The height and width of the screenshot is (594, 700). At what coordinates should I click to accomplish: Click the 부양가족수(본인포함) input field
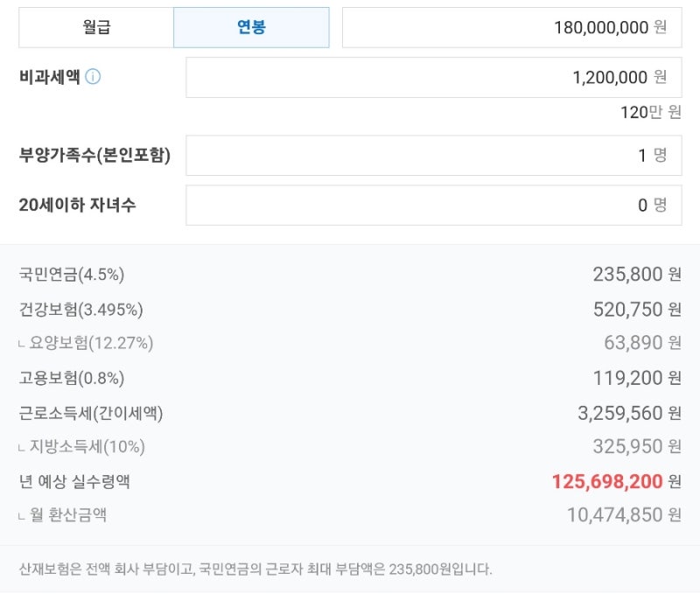(433, 156)
